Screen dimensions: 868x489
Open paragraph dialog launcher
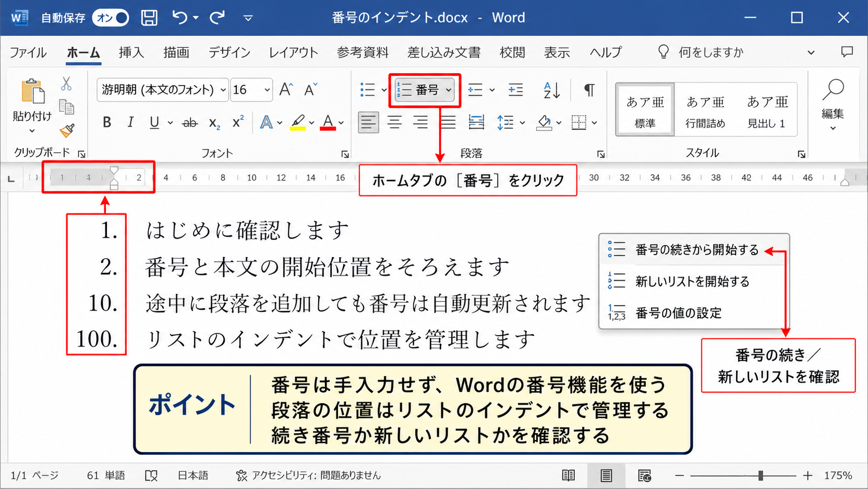coord(601,154)
